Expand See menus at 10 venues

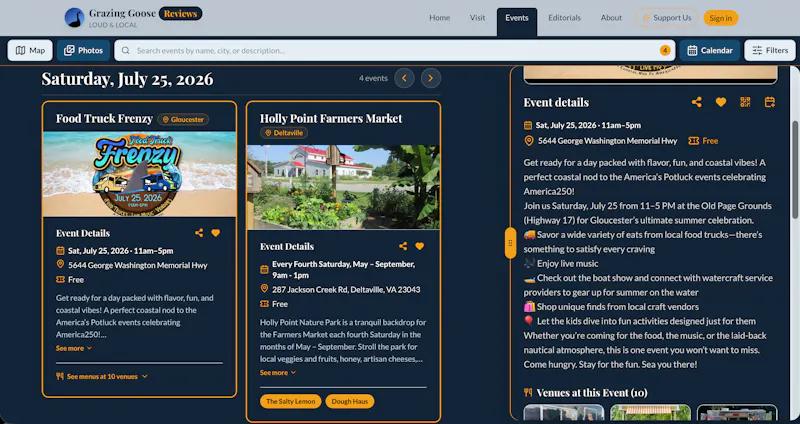[x=102, y=377]
